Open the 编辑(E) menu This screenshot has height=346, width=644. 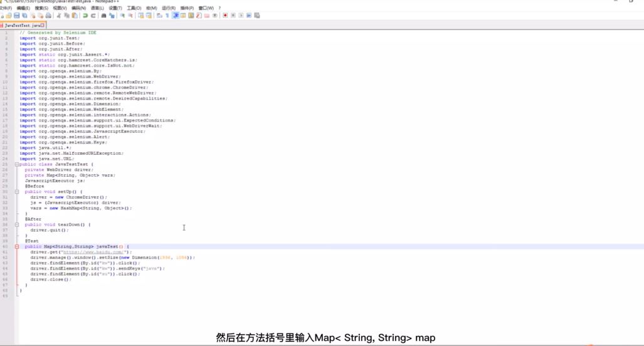coord(23,8)
